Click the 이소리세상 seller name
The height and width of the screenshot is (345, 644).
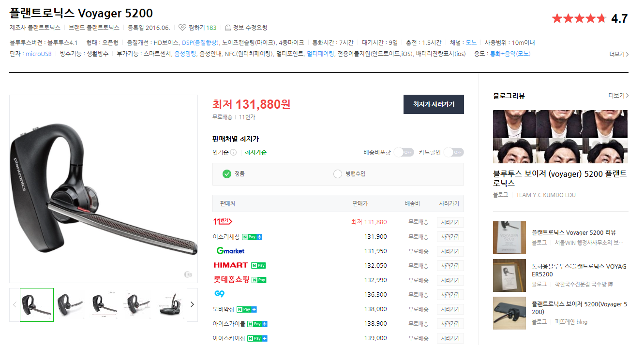pyautogui.click(x=226, y=237)
